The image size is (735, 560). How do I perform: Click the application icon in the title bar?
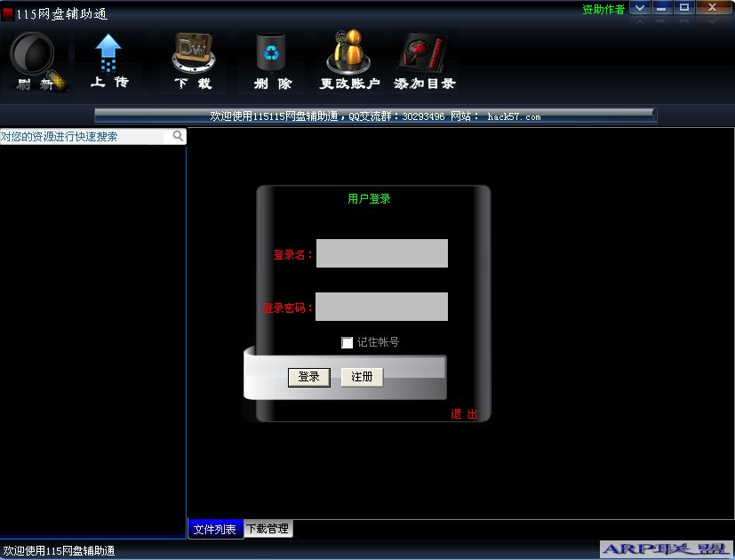8,13
